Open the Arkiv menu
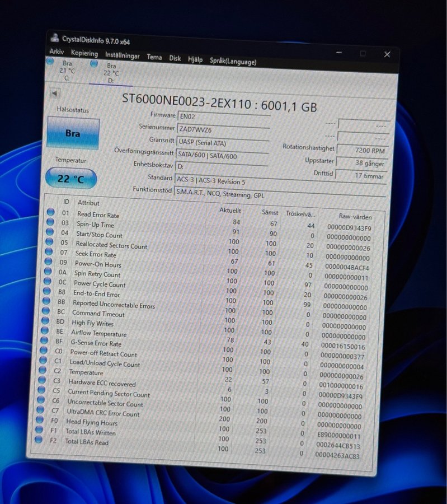 point(57,52)
